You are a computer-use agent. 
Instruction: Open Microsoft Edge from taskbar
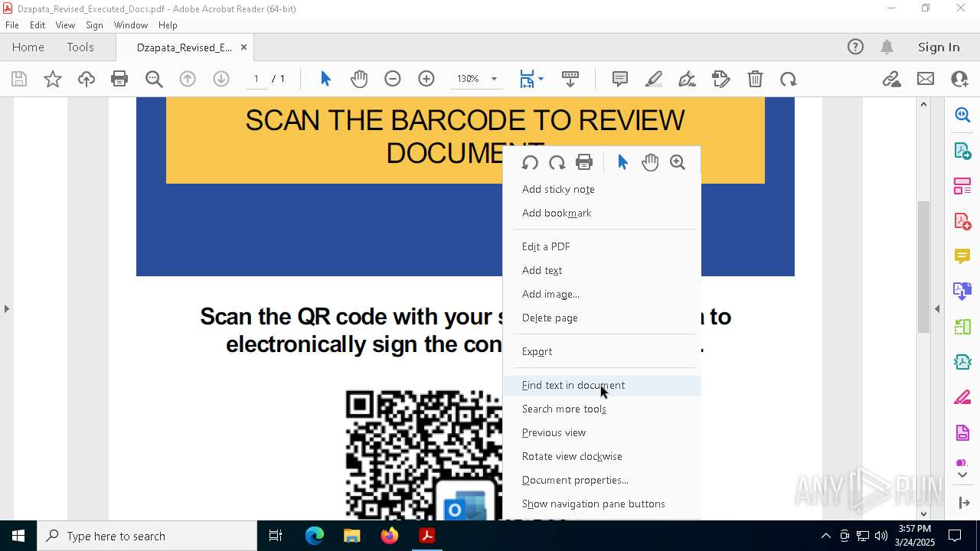tap(315, 536)
